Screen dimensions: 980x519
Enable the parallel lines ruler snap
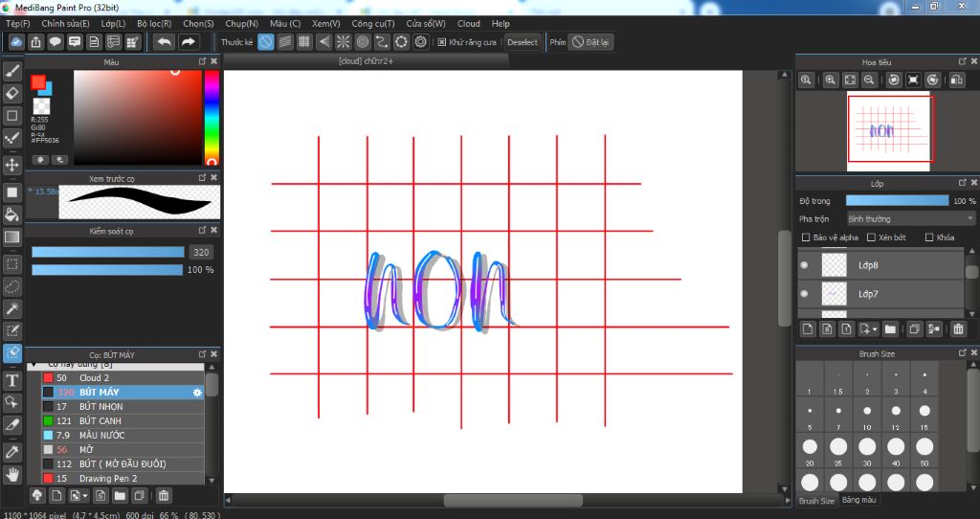click(285, 42)
